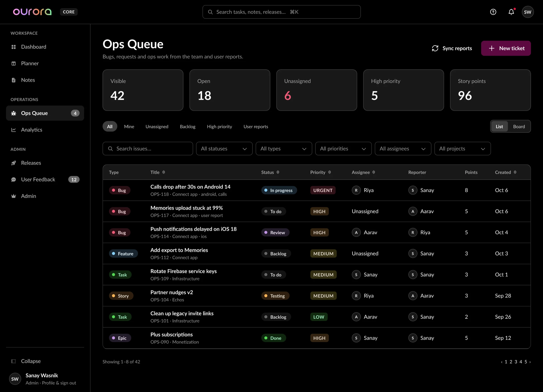Click the Sync reports button
The width and height of the screenshot is (543, 392).
[452, 48]
